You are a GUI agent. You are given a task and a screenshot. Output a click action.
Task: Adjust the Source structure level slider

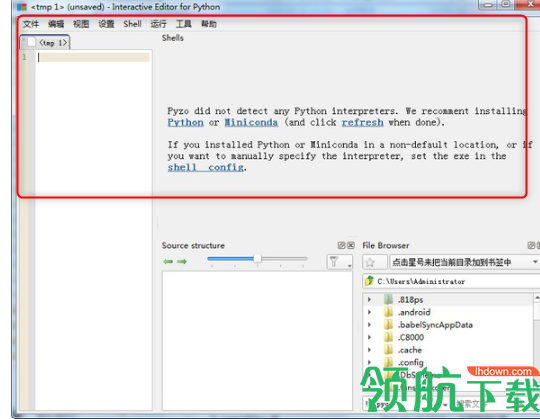pyautogui.click(x=257, y=259)
